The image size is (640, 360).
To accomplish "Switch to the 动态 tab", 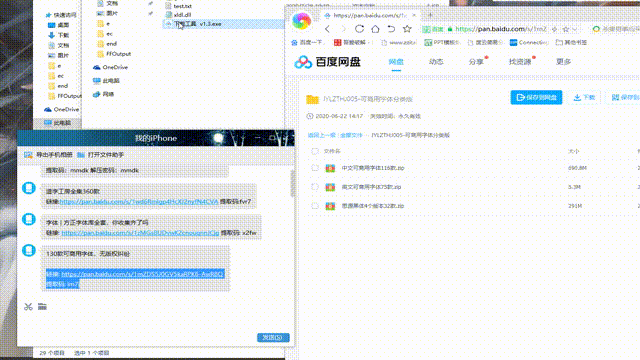I will pos(436,62).
